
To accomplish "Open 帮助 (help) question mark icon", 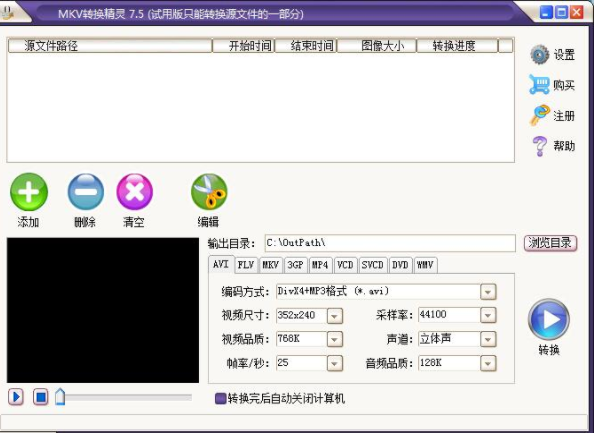I will coord(540,146).
